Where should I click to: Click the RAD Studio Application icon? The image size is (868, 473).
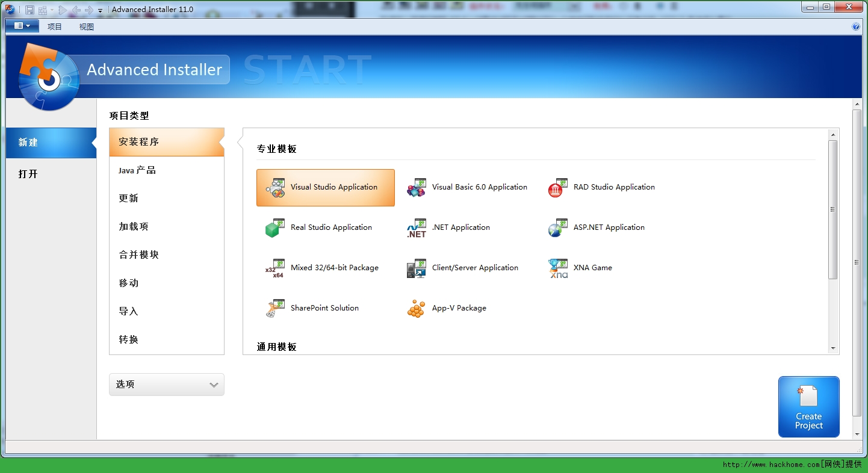(558, 188)
